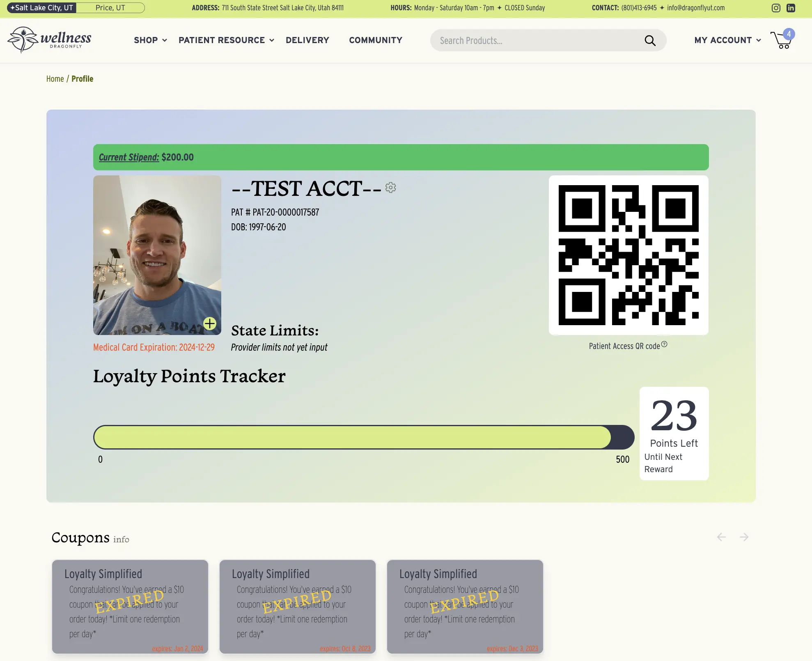Screen dimensions: 812x661
Task: Click the DOB: 1997-06-20 text
Action: (x=259, y=227)
